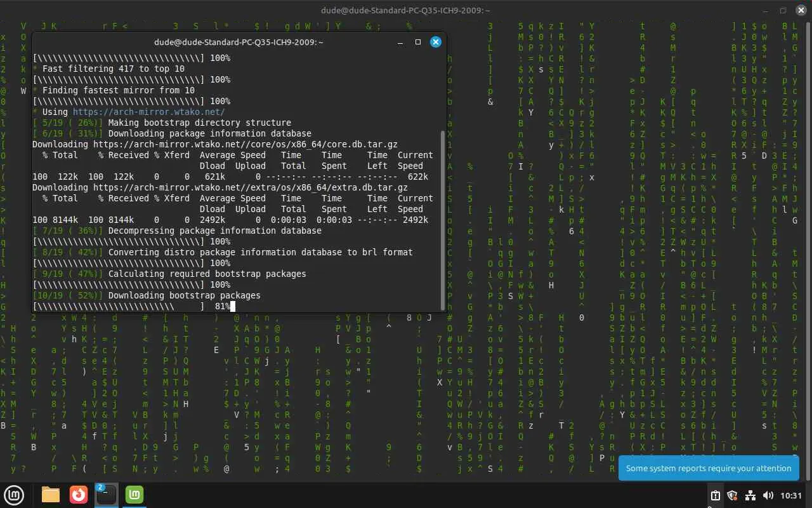The image size is (812, 508).
Task: Maximize the front terminal window
Action: click(418, 42)
